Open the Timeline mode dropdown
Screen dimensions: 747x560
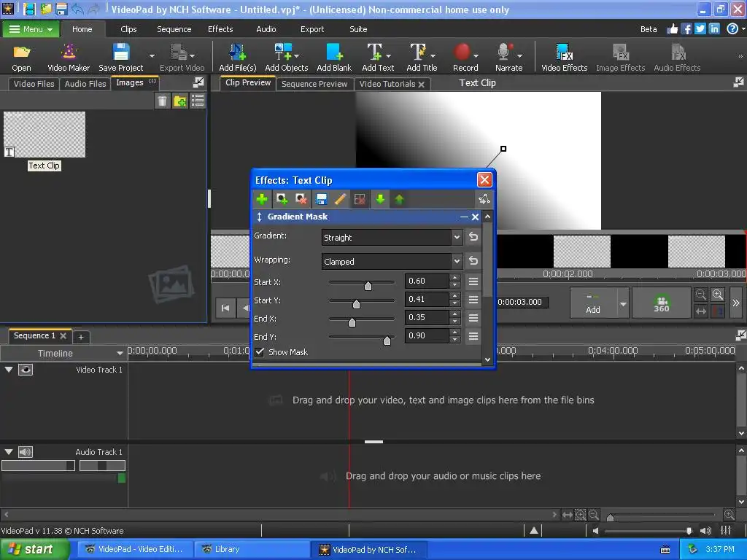120,354
